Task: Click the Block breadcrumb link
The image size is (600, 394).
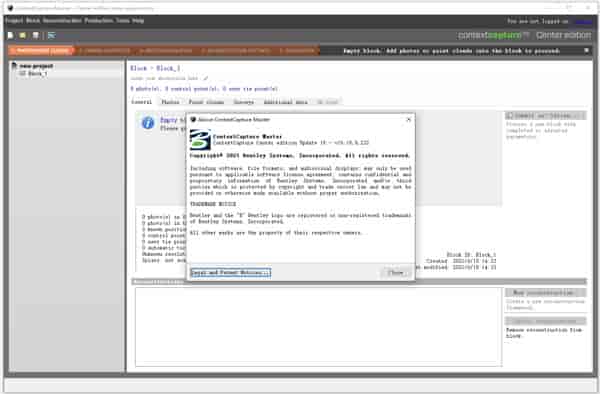Action: coord(138,68)
